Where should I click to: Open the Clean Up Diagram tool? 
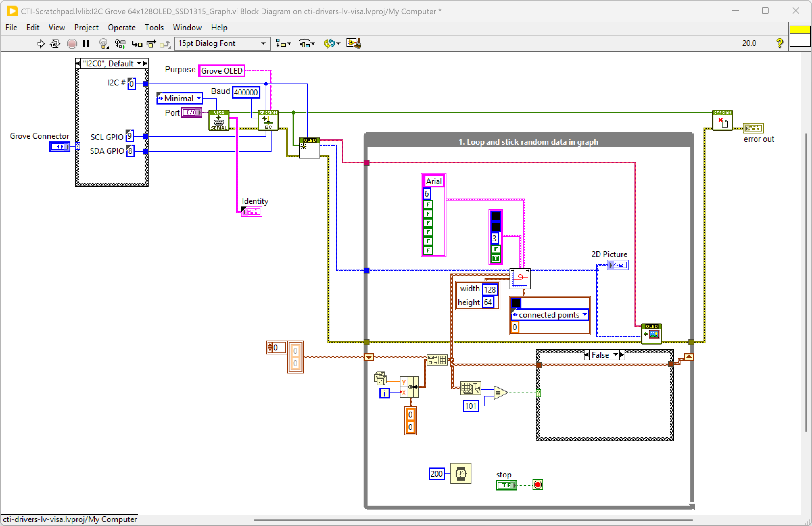(353, 43)
